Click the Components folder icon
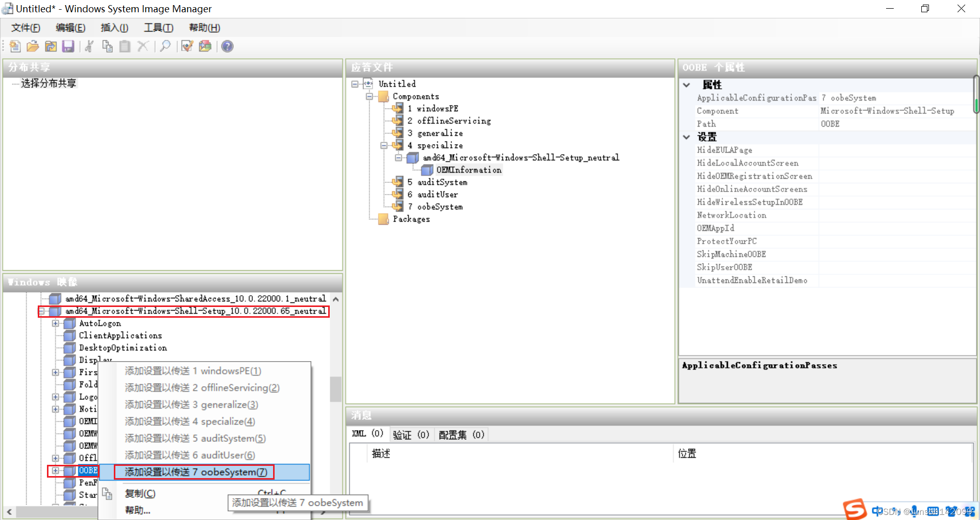 (383, 96)
